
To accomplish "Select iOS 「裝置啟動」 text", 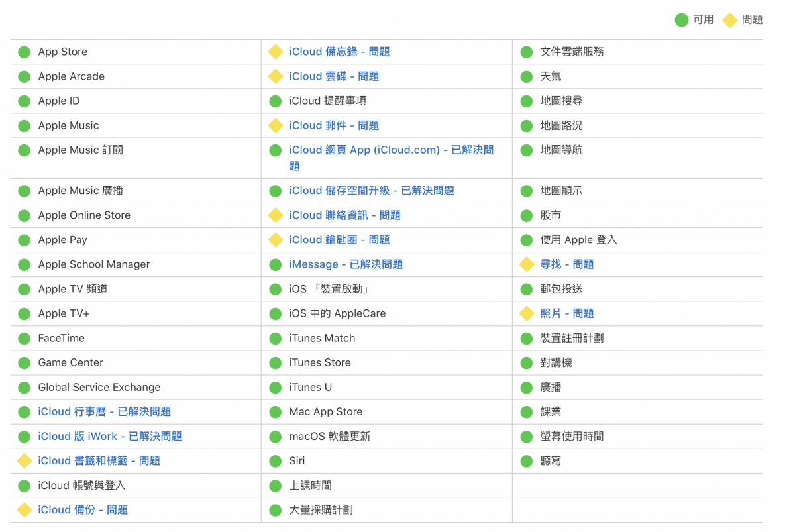I will pyautogui.click(x=329, y=289).
